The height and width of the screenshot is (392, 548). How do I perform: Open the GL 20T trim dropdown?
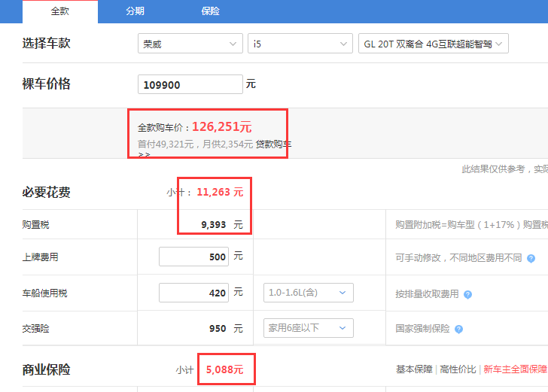click(434, 44)
